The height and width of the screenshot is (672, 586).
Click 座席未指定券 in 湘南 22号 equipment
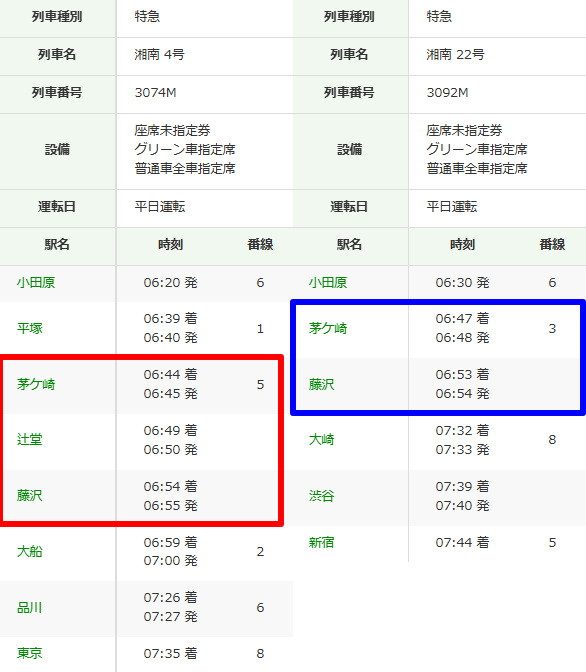pos(464,130)
